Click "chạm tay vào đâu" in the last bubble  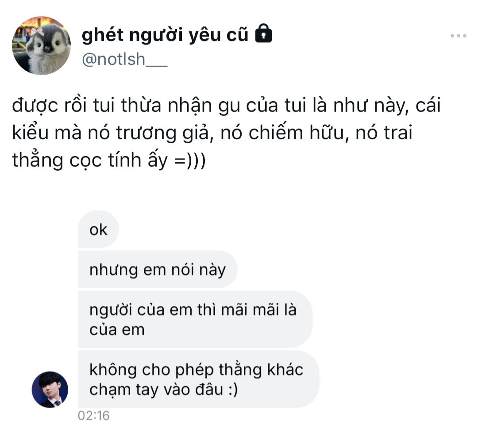coord(156,390)
